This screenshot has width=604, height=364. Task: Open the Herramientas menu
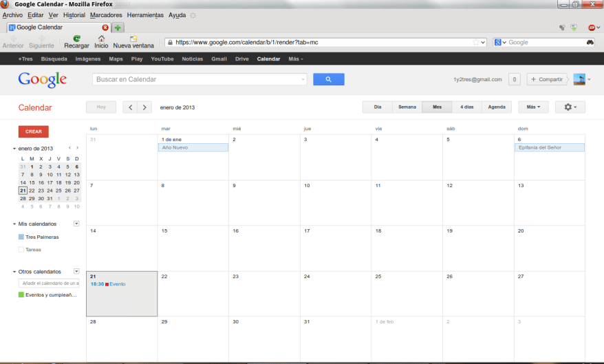pos(145,15)
